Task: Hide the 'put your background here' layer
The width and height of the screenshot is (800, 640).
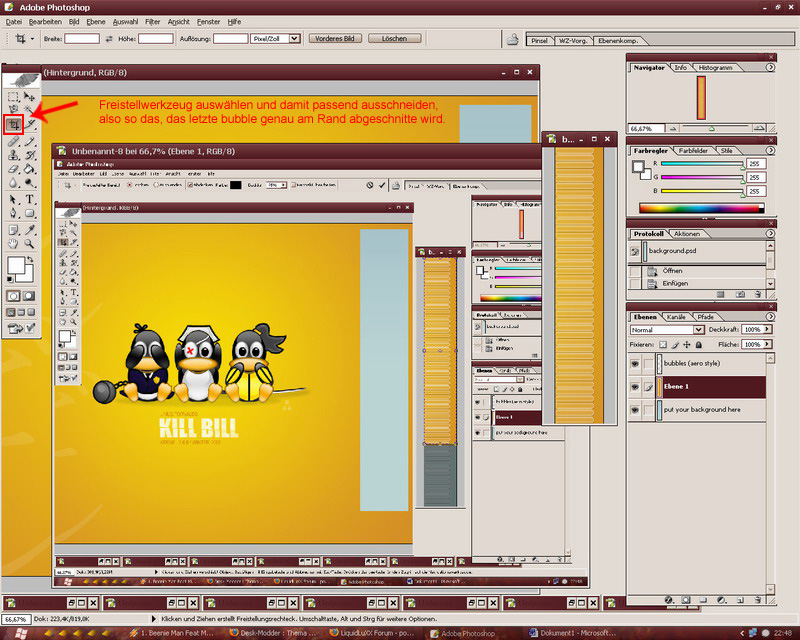Action: [x=635, y=409]
